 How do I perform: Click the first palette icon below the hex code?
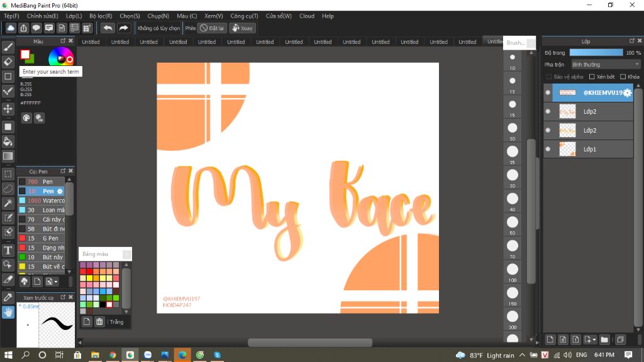pos(26,118)
